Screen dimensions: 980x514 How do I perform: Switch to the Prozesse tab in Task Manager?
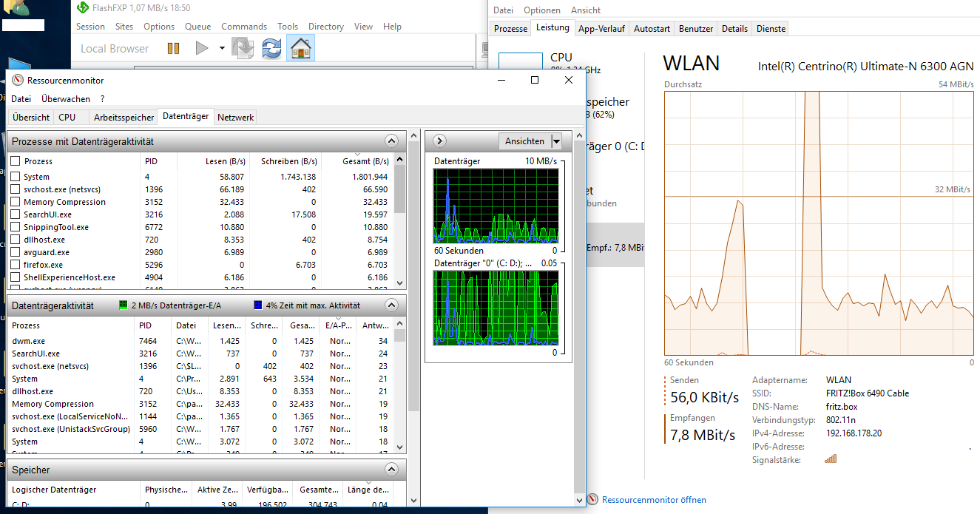(x=511, y=29)
